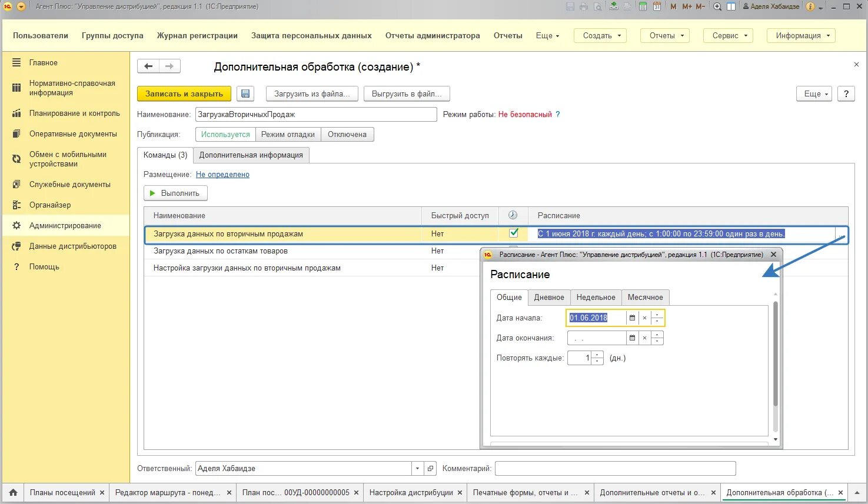This screenshot has height=504, width=868.
Task: Click the Режим работы help question mark
Action: click(558, 114)
